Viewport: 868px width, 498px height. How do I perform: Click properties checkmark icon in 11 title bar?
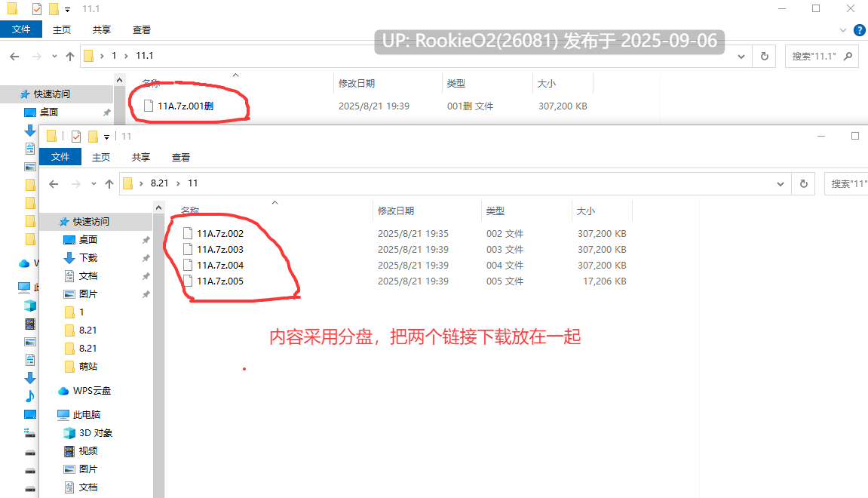[x=76, y=137]
